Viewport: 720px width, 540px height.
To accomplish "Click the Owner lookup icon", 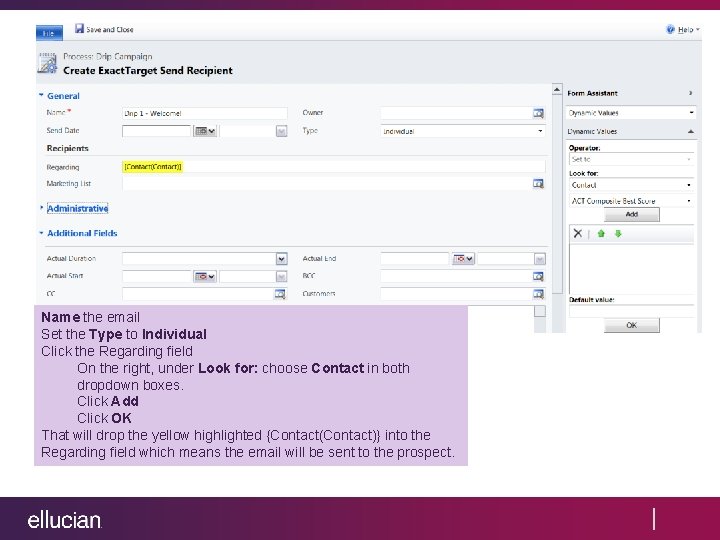I will click(538, 113).
